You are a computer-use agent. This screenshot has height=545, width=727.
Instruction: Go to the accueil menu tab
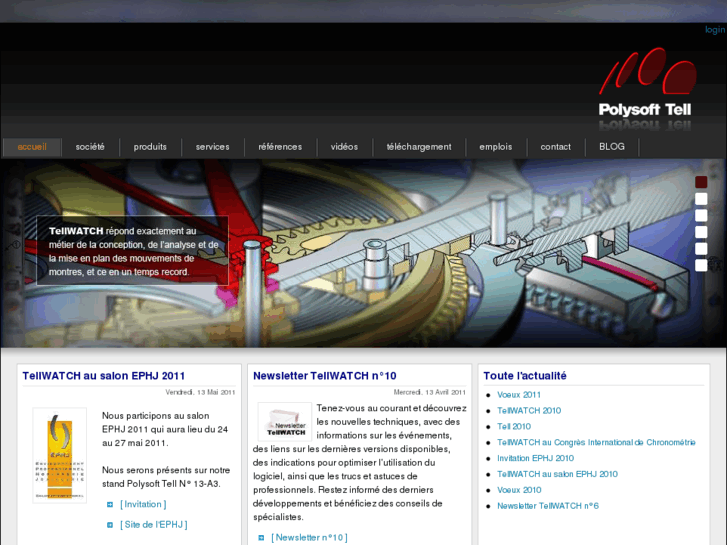(x=32, y=147)
